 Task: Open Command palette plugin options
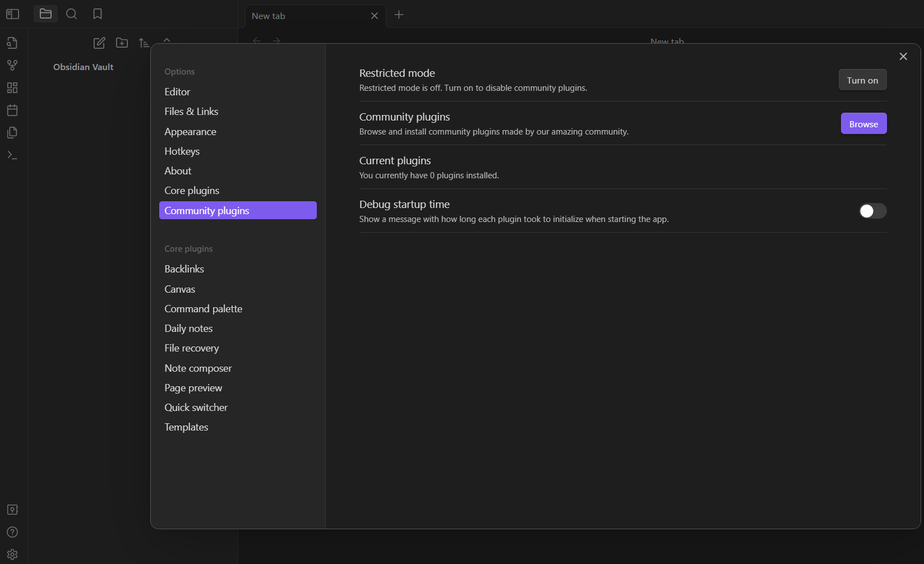[x=238, y=309]
